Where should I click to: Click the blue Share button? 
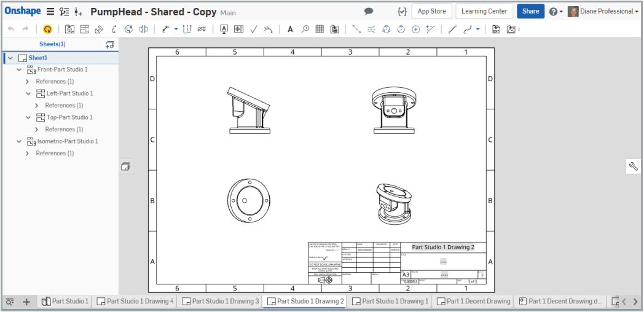click(x=530, y=11)
